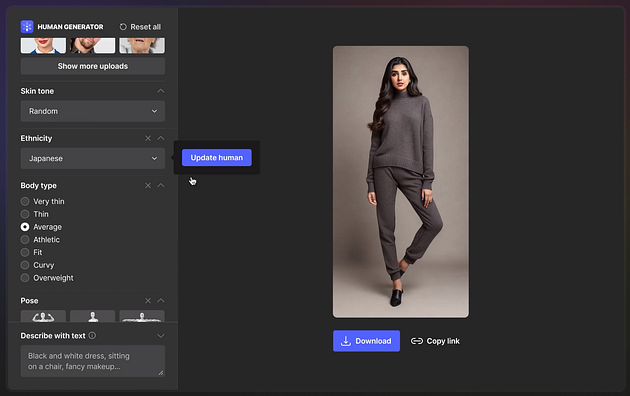This screenshot has width=630, height=396.
Task: Select Very thin body type
Action: (25, 201)
